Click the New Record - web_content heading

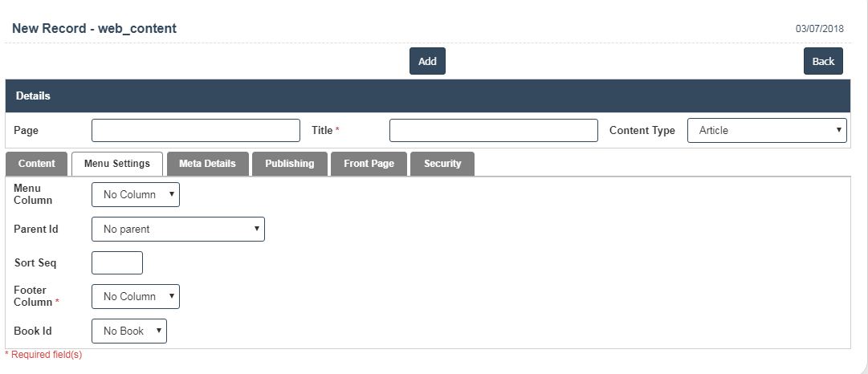[x=94, y=29]
